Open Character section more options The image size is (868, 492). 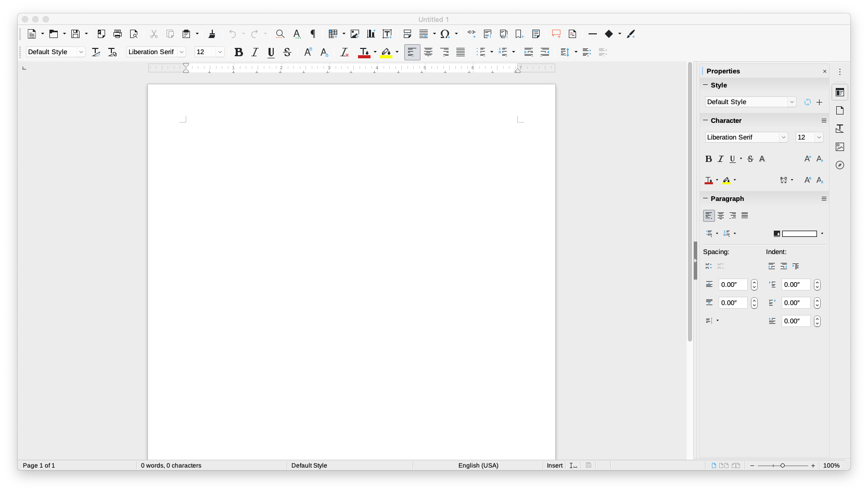coord(824,120)
